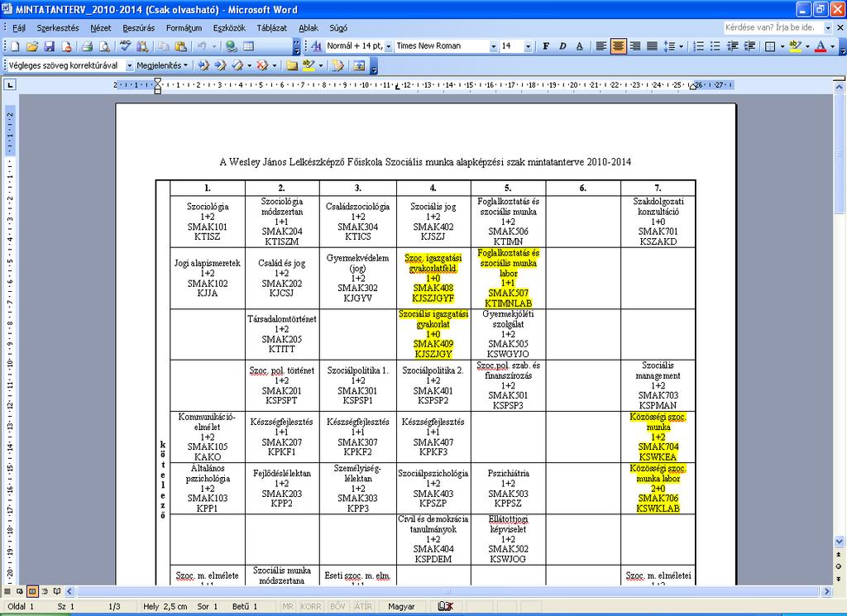Toggle ÁTÍR overtype mode in the status bar
This screenshot has width=847, height=616.
(x=363, y=607)
